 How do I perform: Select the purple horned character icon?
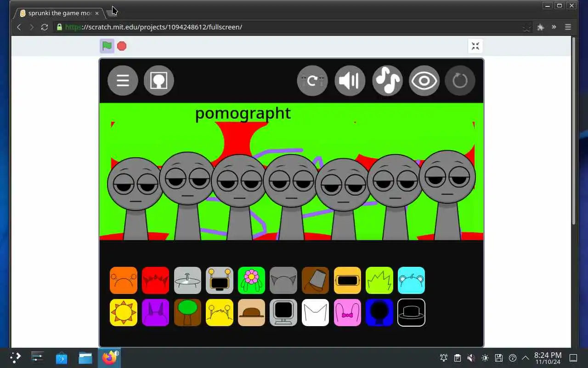tap(155, 312)
